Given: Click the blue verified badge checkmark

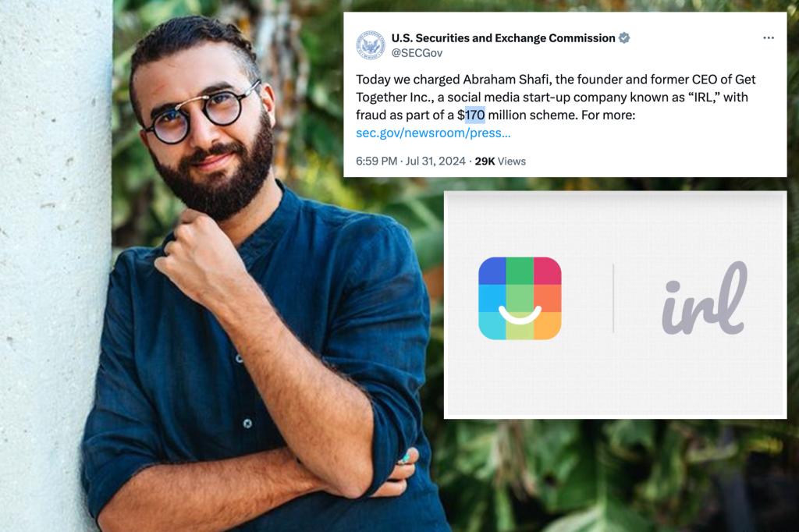Looking at the screenshot, I should 624,37.
